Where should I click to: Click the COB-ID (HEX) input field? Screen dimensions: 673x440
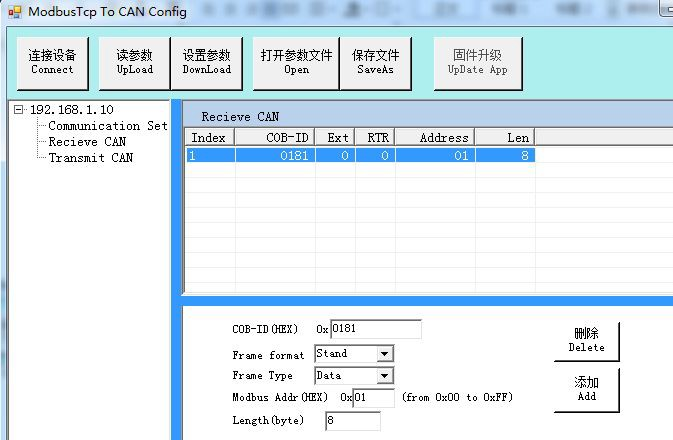click(376, 329)
